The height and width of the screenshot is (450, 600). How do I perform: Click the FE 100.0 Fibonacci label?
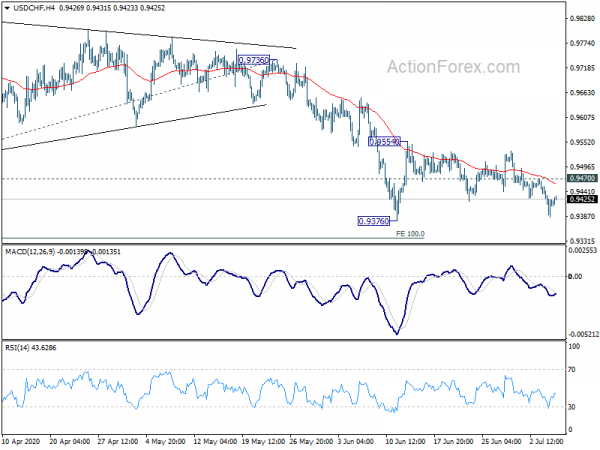click(410, 233)
